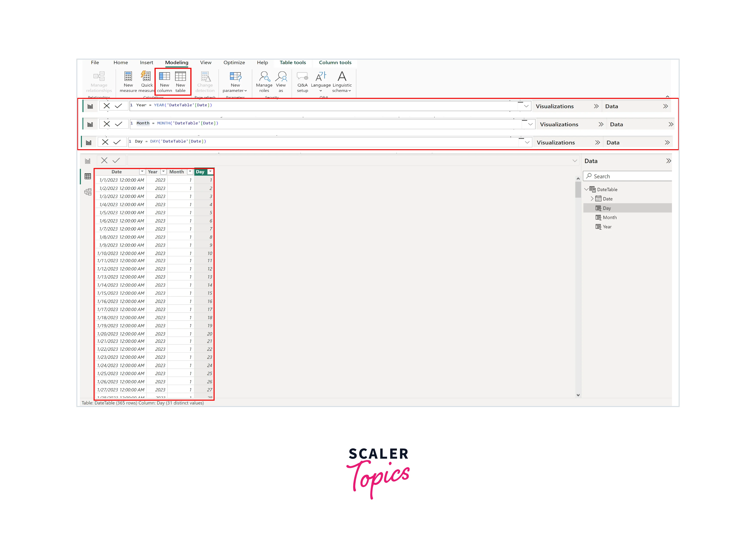
Task: Click the View as roles icon
Action: 281,77
